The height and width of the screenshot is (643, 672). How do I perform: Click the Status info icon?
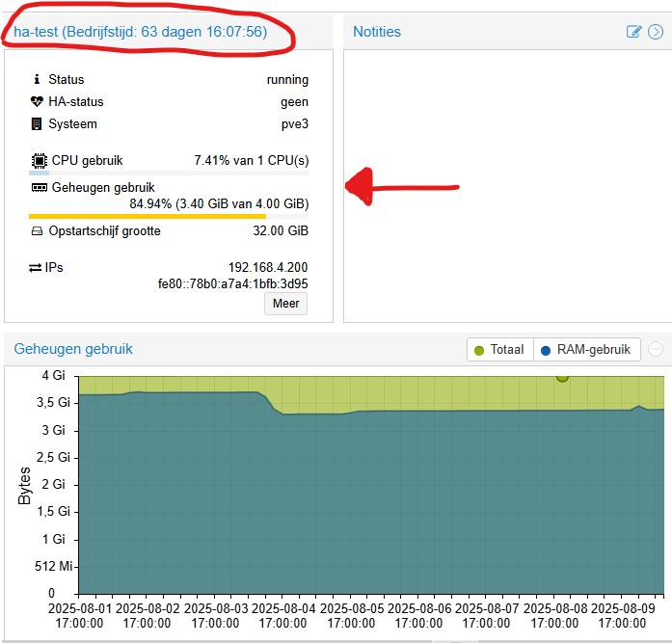tap(37, 79)
